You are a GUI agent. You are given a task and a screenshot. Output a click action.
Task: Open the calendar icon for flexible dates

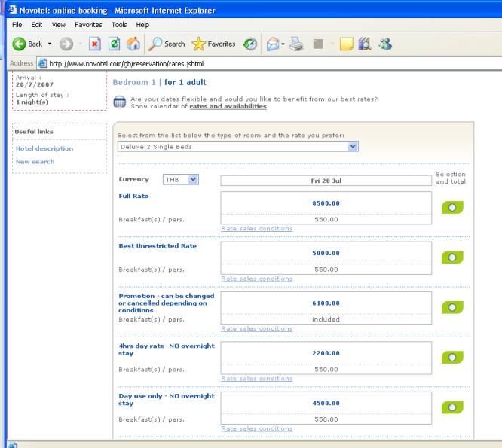[119, 102]
